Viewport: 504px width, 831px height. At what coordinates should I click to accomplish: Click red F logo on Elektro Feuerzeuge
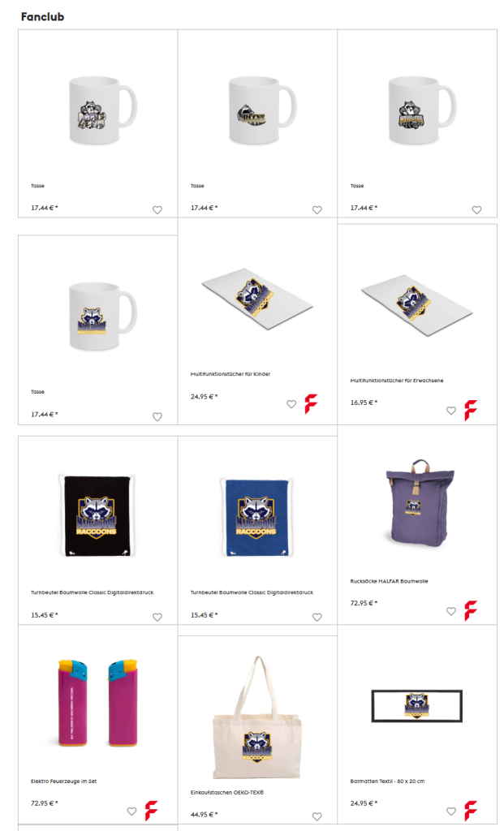coord(152,811)
